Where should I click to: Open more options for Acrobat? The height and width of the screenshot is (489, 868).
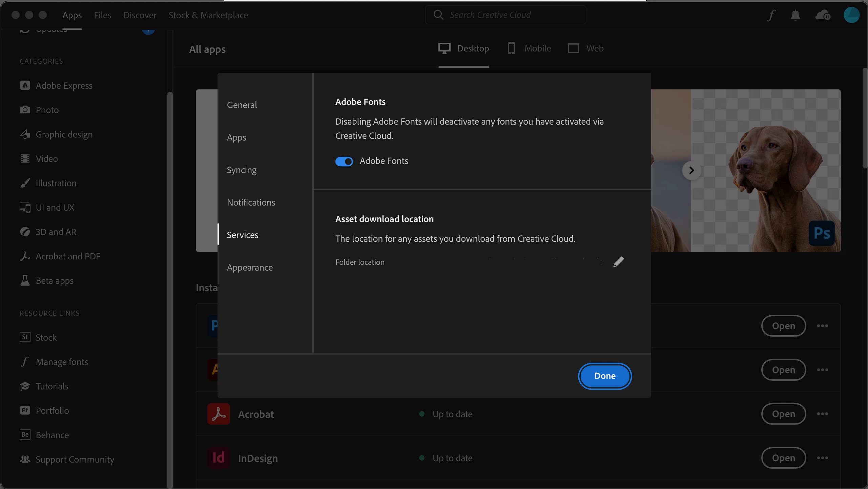pos(822,414)
